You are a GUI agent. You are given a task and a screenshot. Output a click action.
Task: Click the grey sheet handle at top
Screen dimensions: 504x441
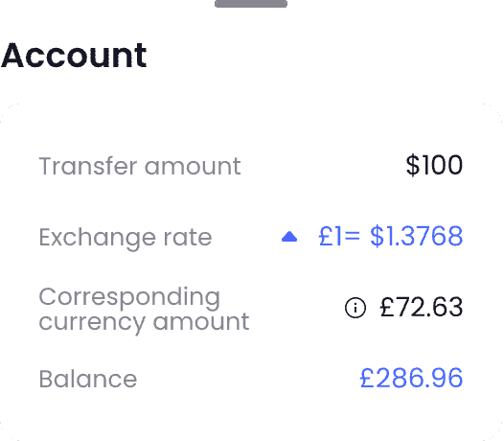[251, 4]
